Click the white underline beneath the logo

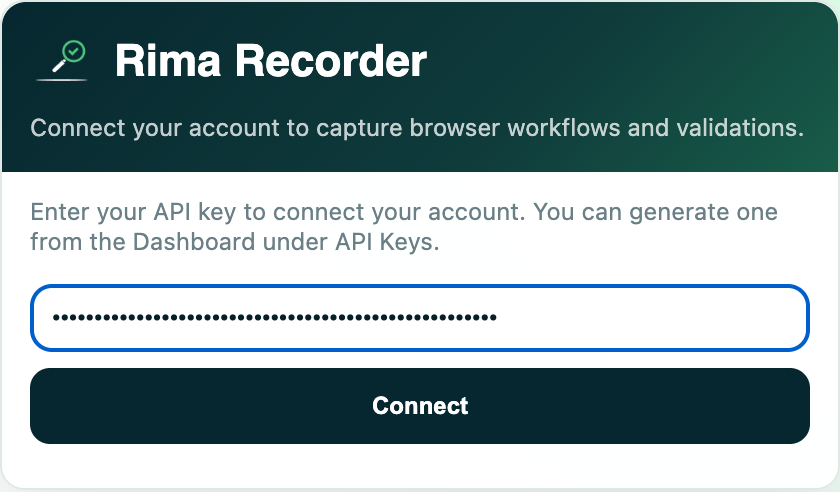(x=62, y=80)
